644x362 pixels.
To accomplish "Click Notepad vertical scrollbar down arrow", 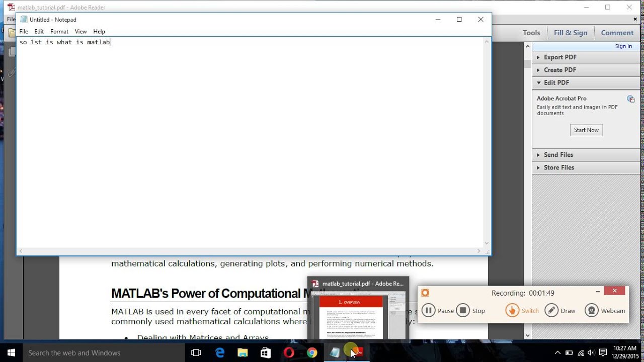I will (x=487, y=243).
